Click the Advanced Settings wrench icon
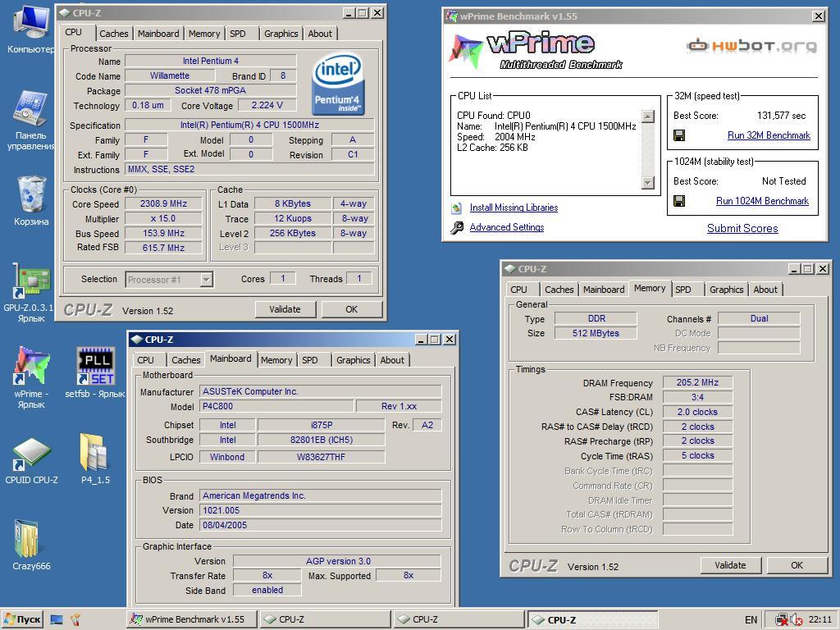The height and width of the screenshot is (630, 840). pos(456,228)
